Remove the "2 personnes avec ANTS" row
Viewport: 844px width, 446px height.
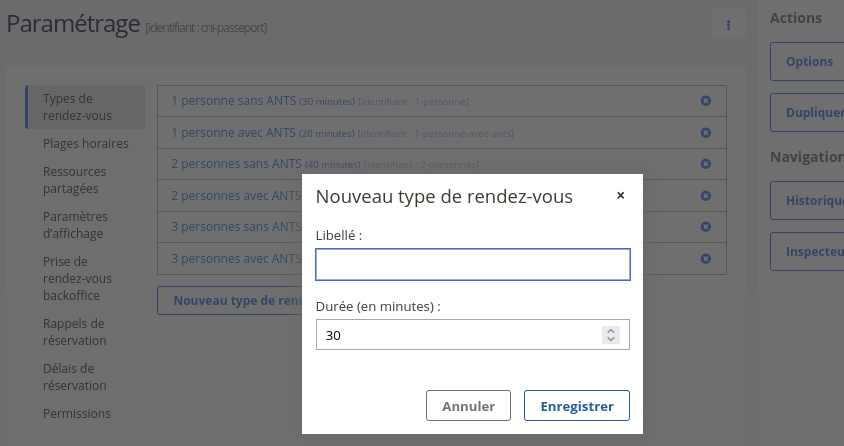point(705,196)
